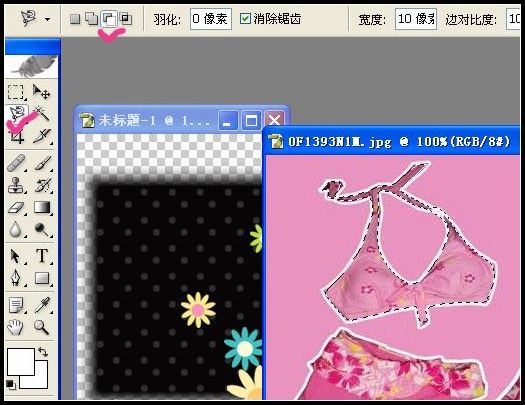525x405 pixels.
Task: Click the 羽化 feather input field
Action: 211,19
